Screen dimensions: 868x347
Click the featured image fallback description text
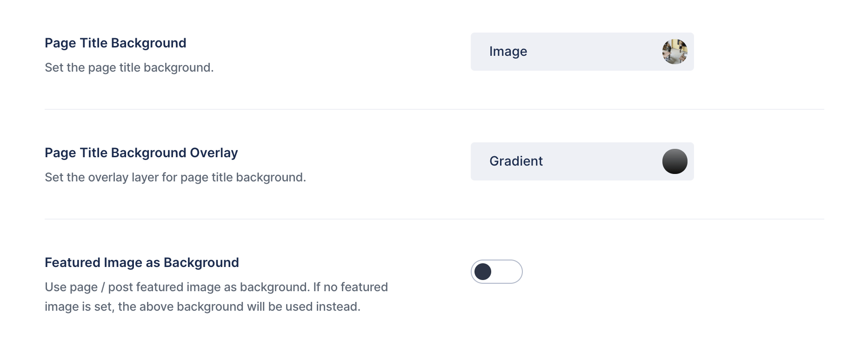216,297
